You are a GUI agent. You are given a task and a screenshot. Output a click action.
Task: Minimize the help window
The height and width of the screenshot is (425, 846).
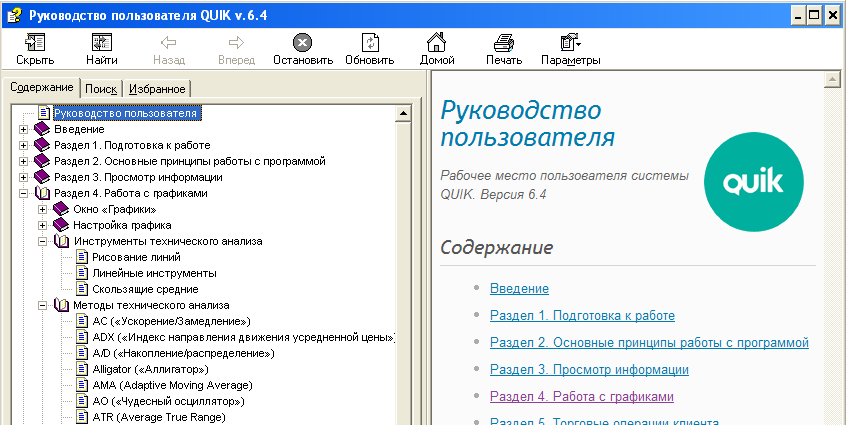tap(799, 16)
